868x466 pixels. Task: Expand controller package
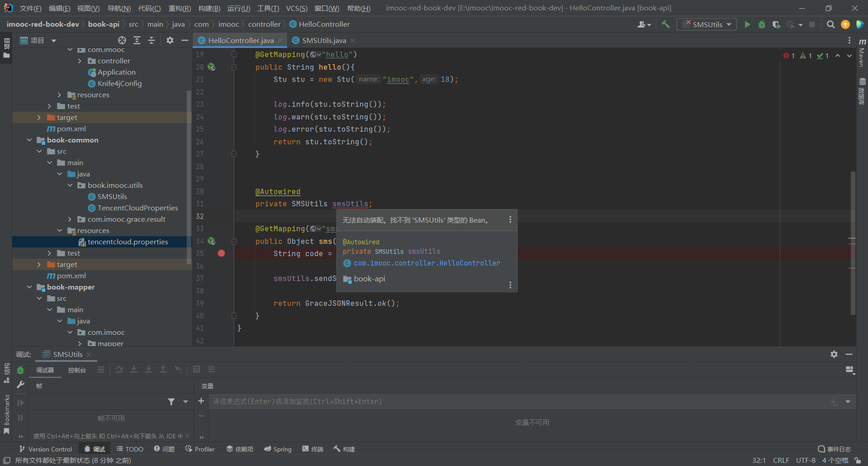(80, 61)
